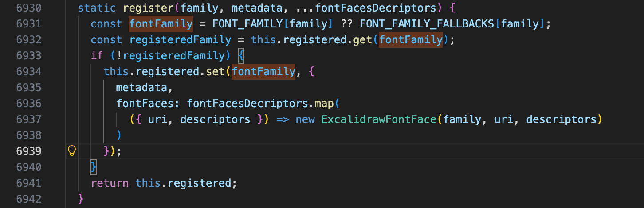
Task: Click the closing brace on line 6940
Action: click(x=93, y=167)
